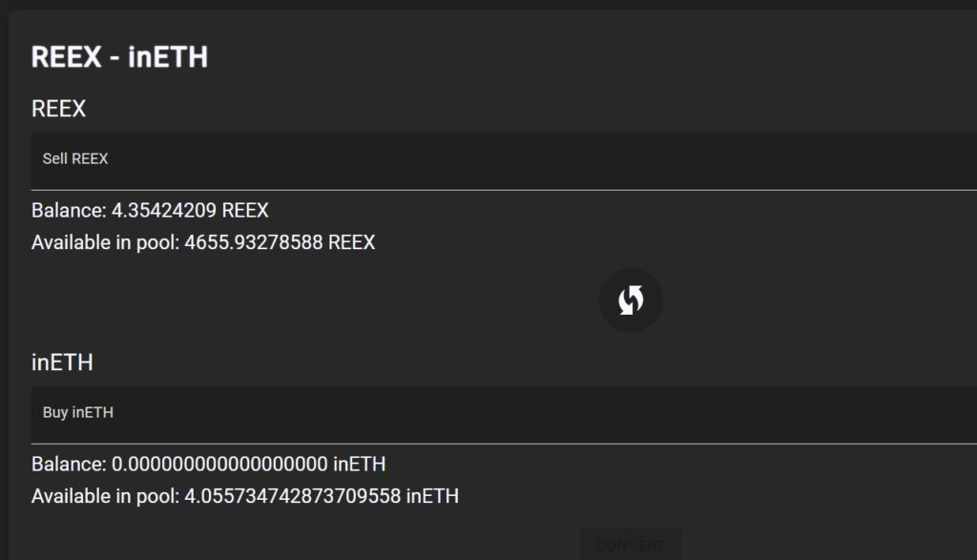Click Available in pool label for REEX
This screenshot has height=560, width=977.
(x=105, y=242)
